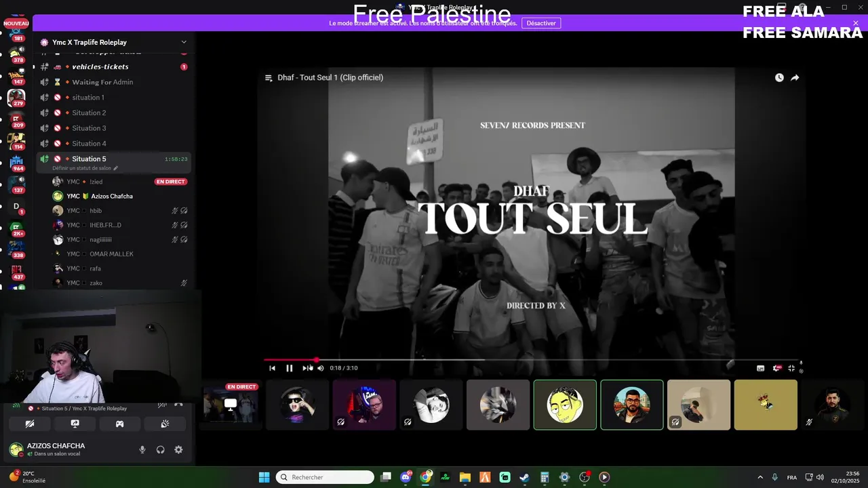Toggle subtitles on the video player
This screenshot has height=488, width=868.
pos(760,368)
